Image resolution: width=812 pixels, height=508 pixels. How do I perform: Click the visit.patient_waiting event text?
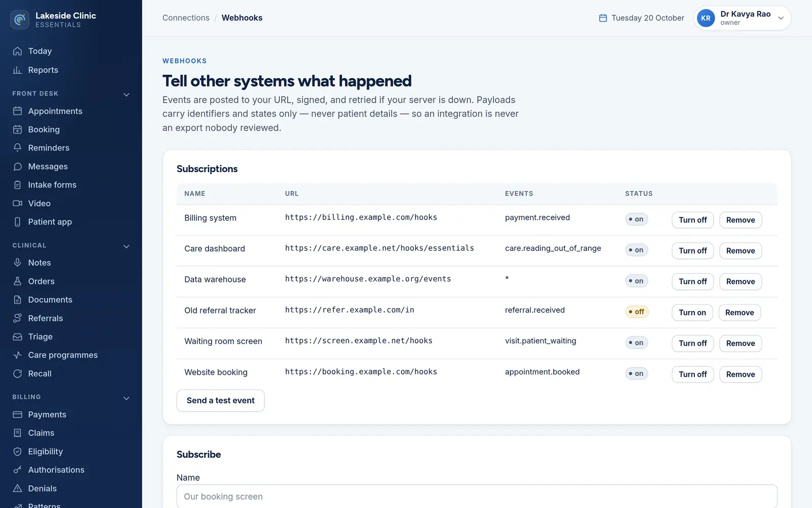tap(540, 341)
